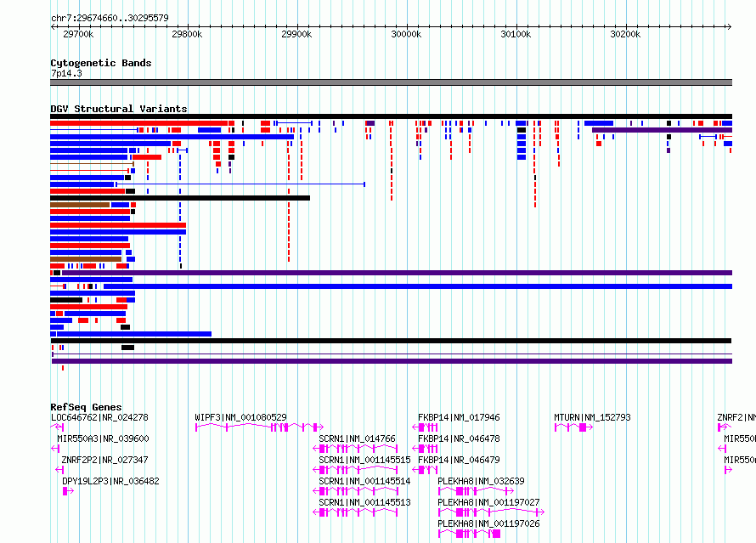The height and width of the screenshot is (543, 756).
Task: Select the PLEKHA8 NM_001197027 gene model glyph
Action: coord(491,512)
